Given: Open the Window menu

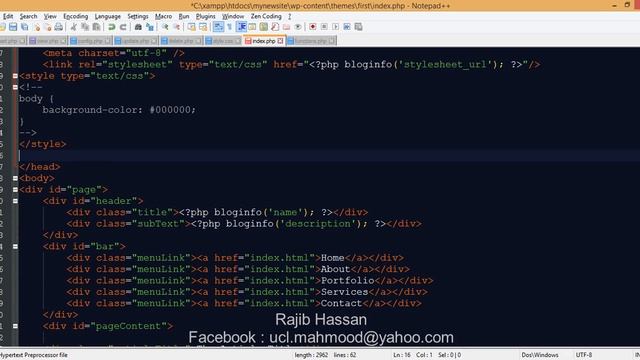Looking at the screenshot, I should coord(233,16).
